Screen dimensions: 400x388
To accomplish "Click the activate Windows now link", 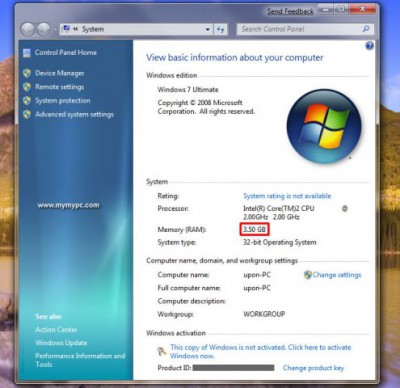I will pos(260,351).
